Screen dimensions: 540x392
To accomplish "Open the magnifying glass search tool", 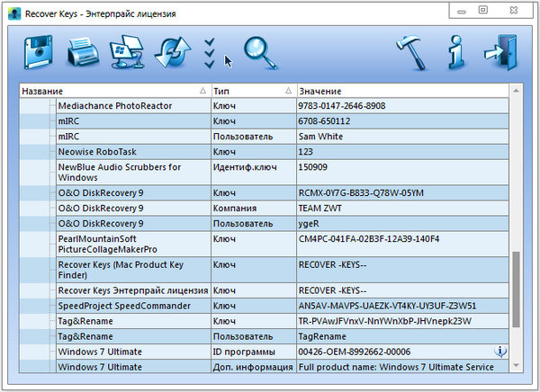I will pos(257,53).
